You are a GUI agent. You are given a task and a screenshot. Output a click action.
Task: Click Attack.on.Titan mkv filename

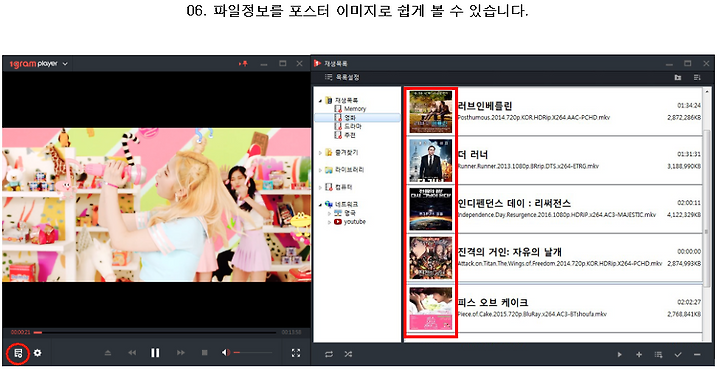point(560,263)
